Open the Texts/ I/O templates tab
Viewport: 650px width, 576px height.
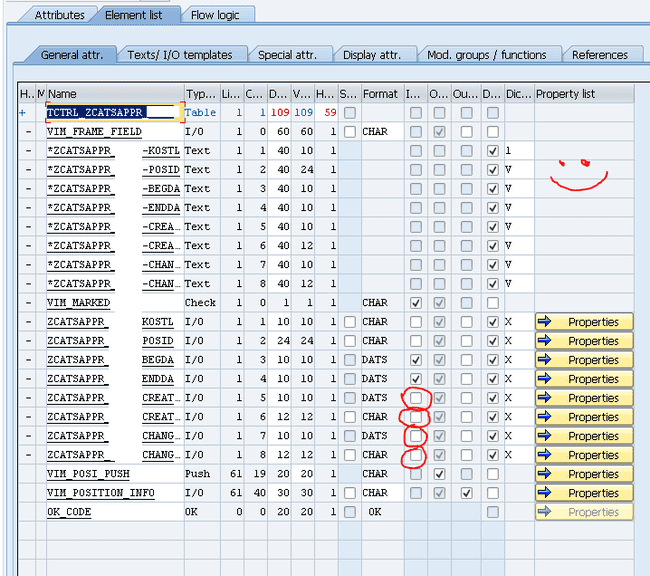tap(179, 55)
